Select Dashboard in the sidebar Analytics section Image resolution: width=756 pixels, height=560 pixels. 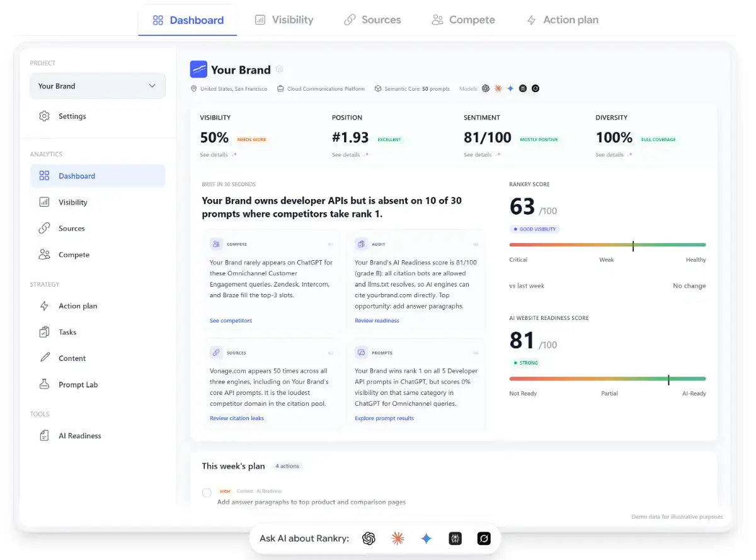[98, 176]
